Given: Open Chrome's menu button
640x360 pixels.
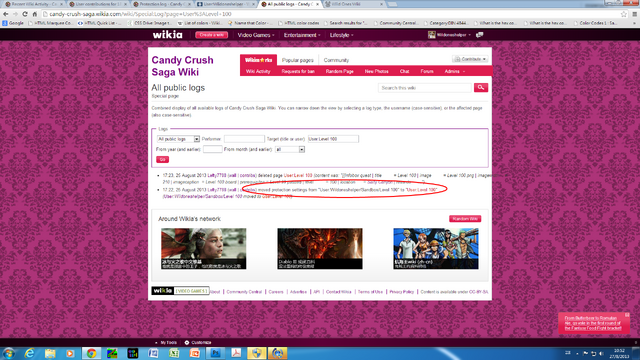Looking at the screenshot, I should pyautogui.click(x=635, y=14).
